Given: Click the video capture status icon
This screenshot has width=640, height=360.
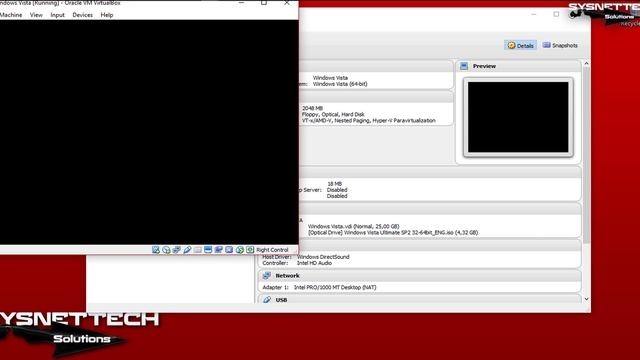Looking at the screenshot, I should (219, 250).
